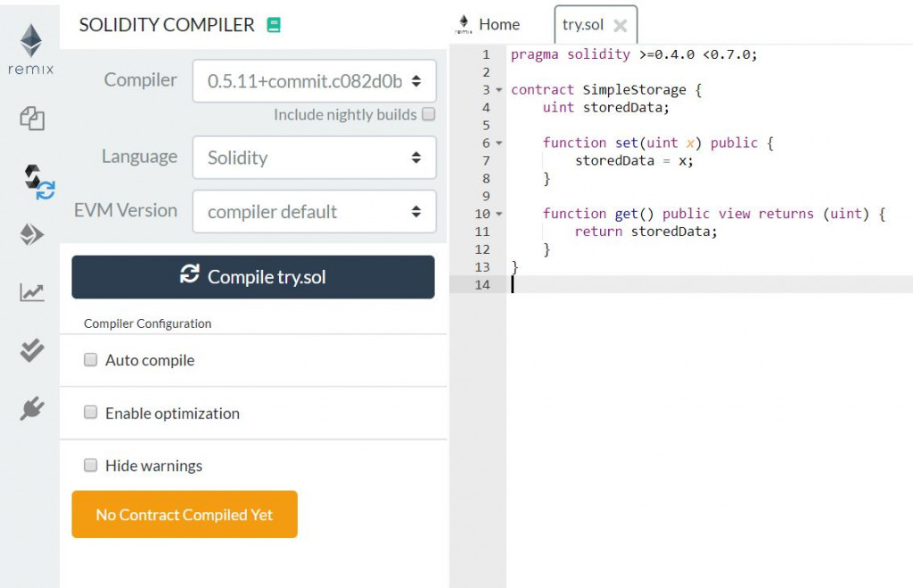913x588 pixels.
Task: Tick the Hide warnings checkbox
Action: coord(90,465)
